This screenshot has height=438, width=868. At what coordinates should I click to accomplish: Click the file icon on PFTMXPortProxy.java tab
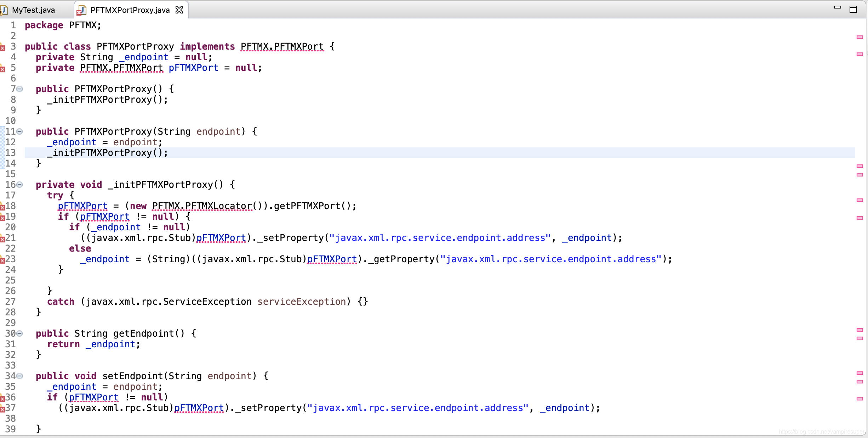(81, 10)
